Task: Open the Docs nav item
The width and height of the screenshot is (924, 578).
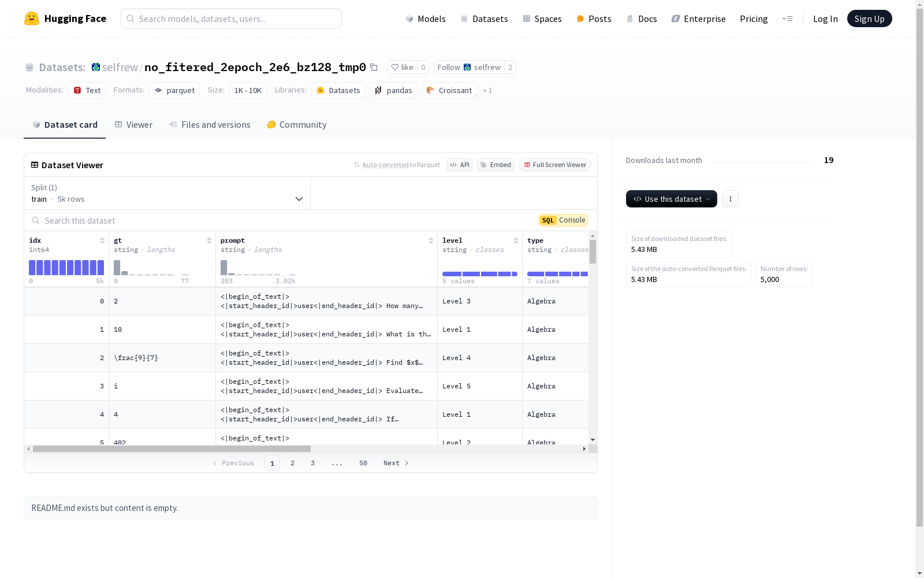Action: [x=642, y=18]
